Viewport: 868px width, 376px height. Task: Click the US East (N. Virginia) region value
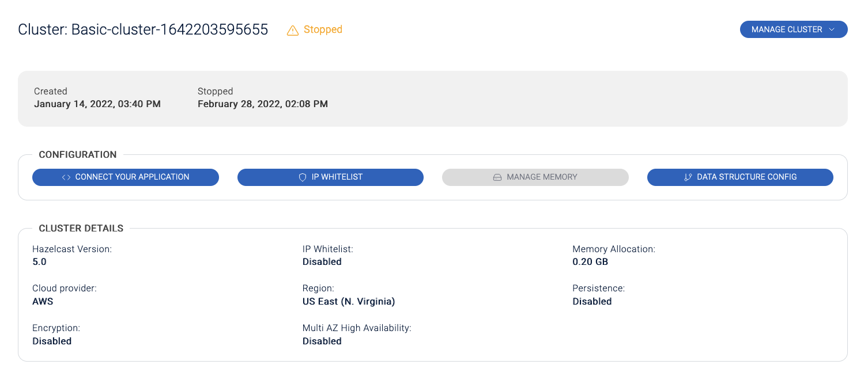point(349,302)
